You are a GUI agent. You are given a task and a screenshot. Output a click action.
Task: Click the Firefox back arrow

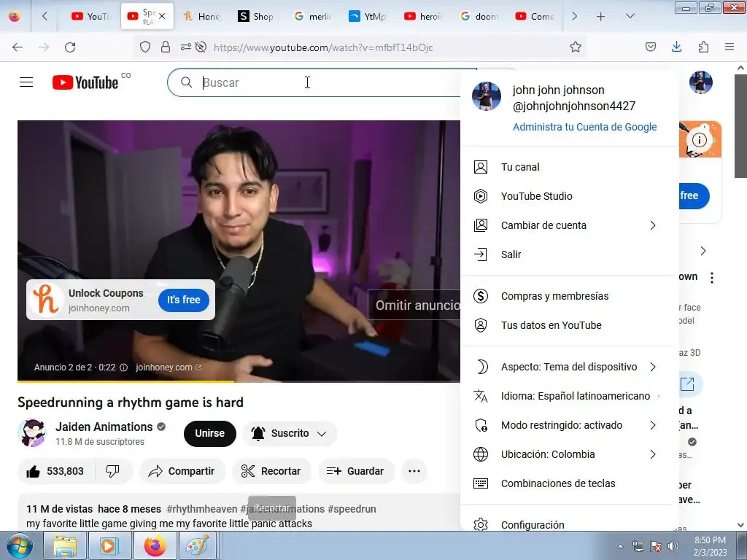(18, 47)
